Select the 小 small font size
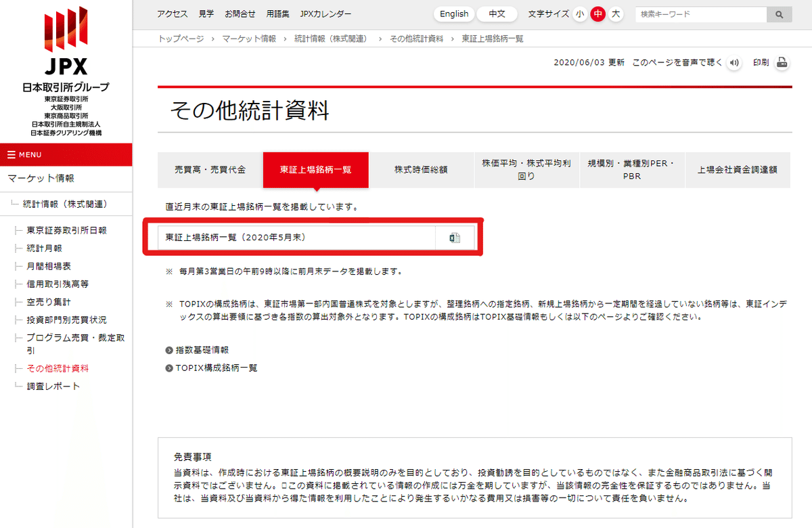Screen dimensions: 812x528 [x=579, y=14]
